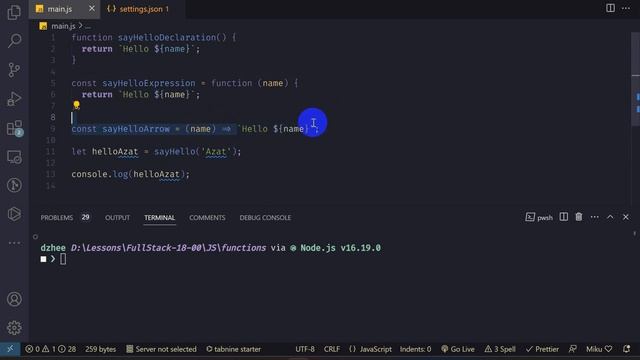Click Indents: 0 in status bar
The image size is (640, 360).
click(415, 349)
